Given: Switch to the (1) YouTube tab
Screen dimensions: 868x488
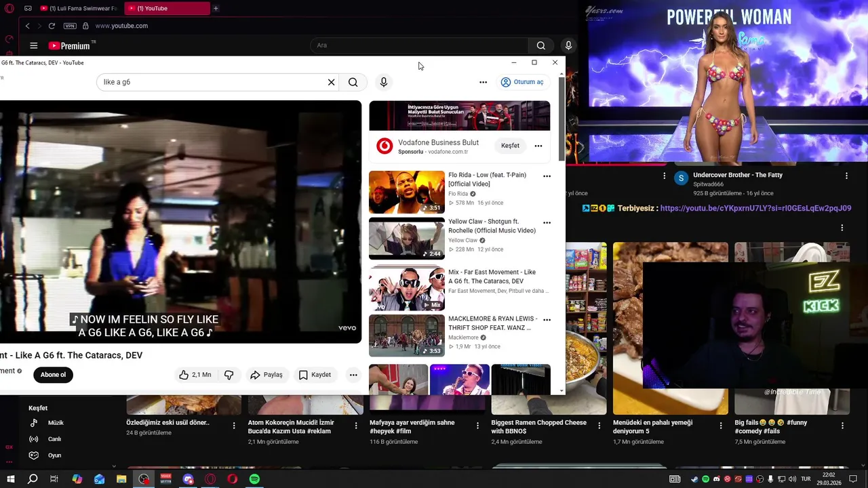Looking at the screenshot, I should click(167, 8).
